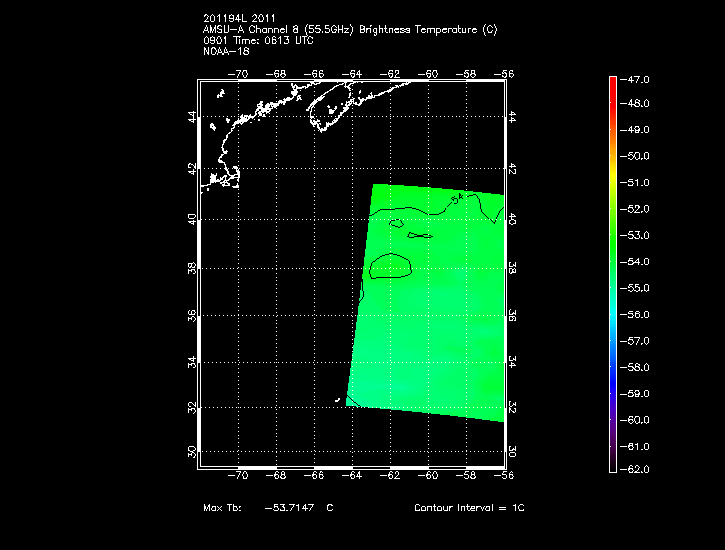The image size is (725, 550).
Task: Click the 'Max Tb: -53.7147 C' readout
Action: point(269,509)
